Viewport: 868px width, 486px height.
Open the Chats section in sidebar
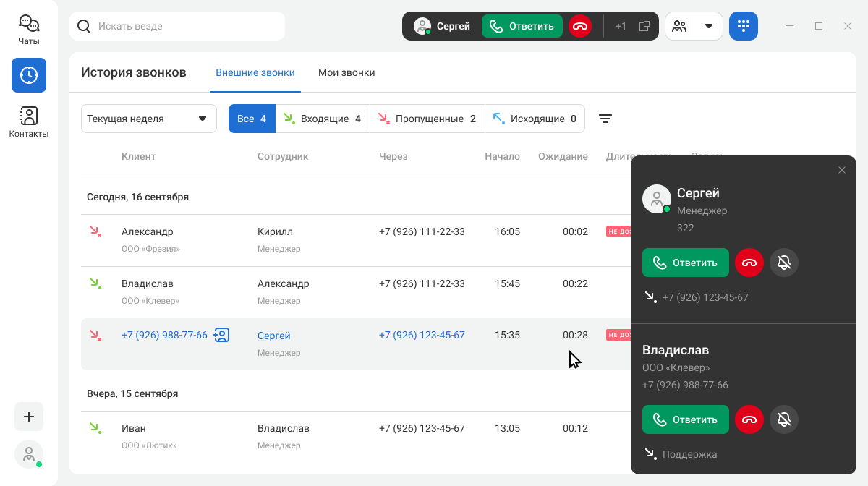[29, 30]
